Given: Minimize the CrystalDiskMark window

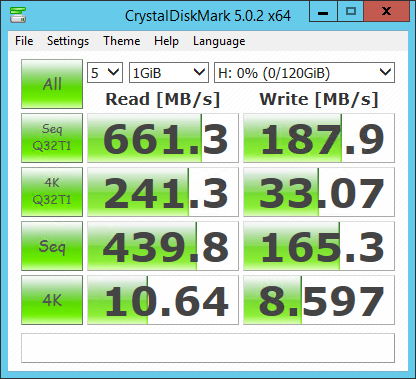Looking at the screenshot, I should [323, 12].
